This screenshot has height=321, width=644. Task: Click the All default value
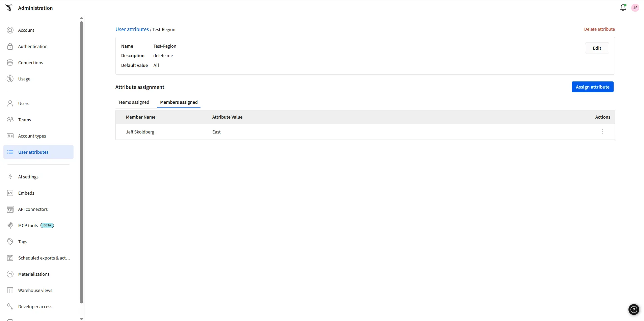click(156, 65)
